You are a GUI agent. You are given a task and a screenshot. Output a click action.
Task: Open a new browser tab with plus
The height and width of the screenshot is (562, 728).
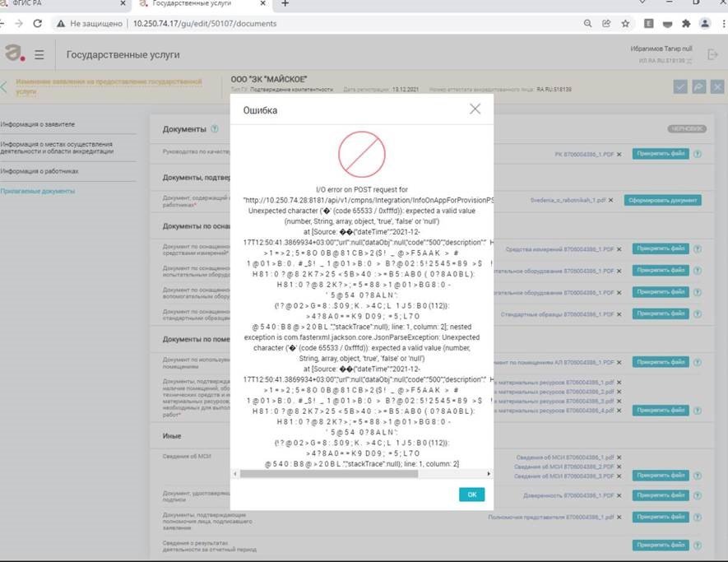[285, 4]
